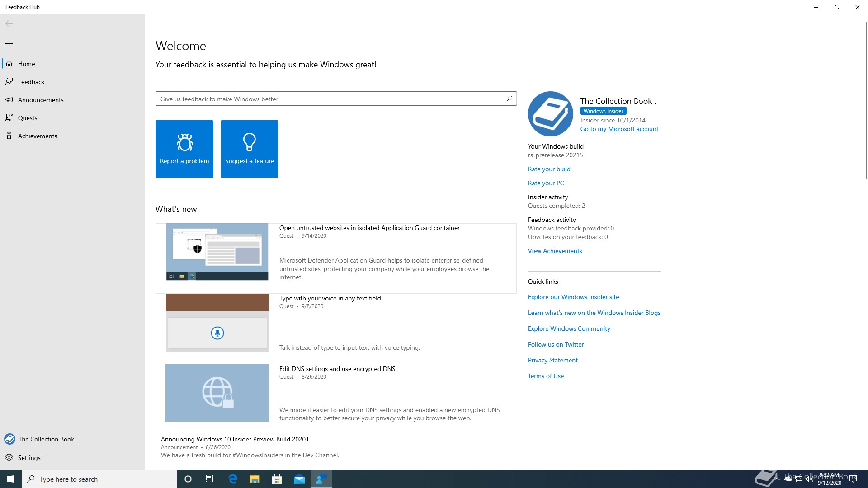
Task: Open 'Announcing Windows 10 Insider Preview Build 20201'
Action: tap(235, 439)
